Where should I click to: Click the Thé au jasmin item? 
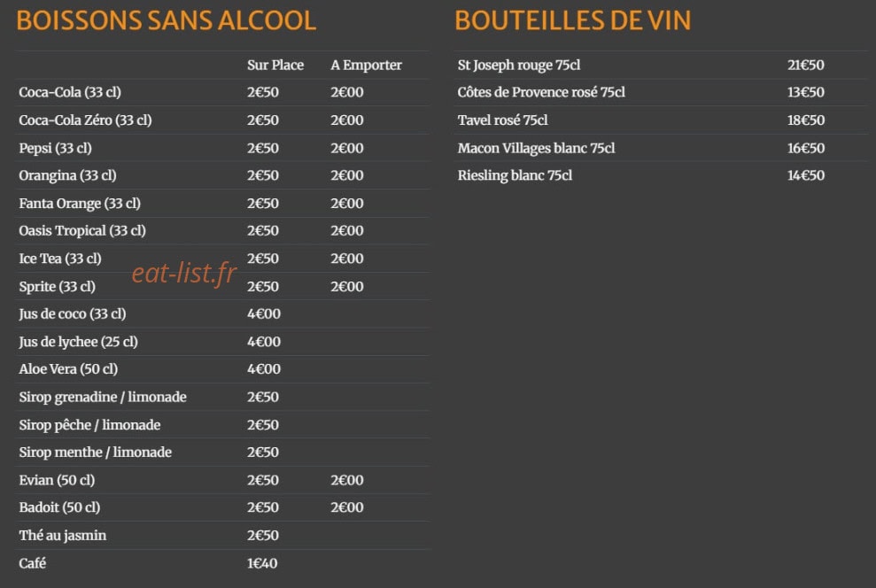pyautogui.click(x=63, y=536)
